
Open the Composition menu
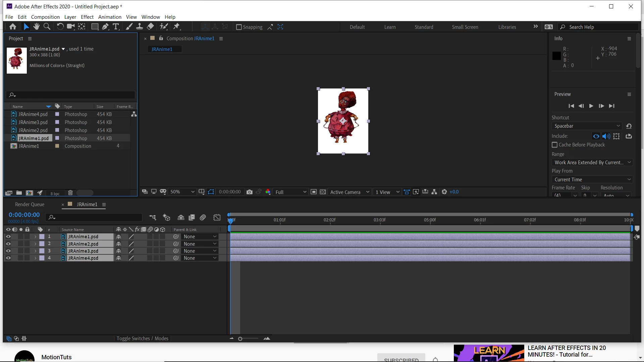(45, 17)
